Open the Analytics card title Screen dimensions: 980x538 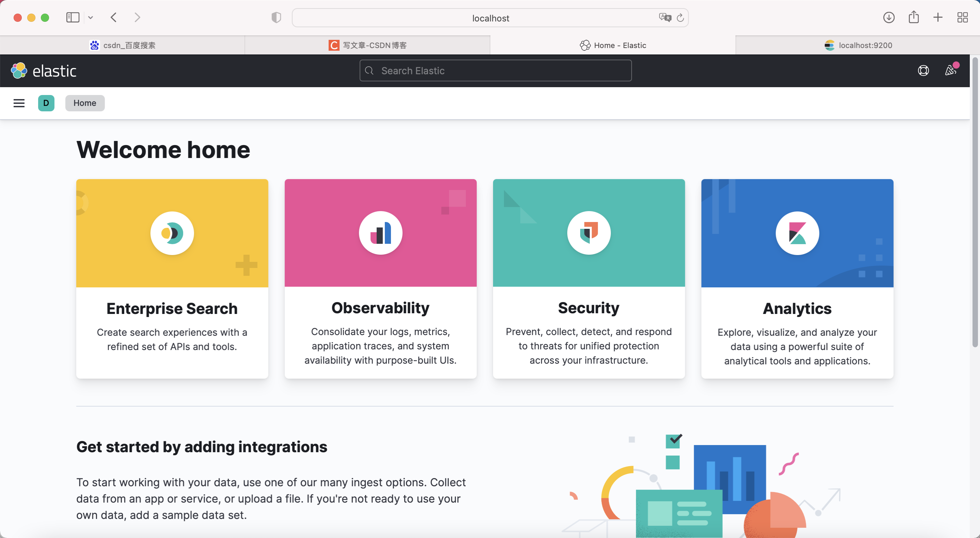pos(797,308)
